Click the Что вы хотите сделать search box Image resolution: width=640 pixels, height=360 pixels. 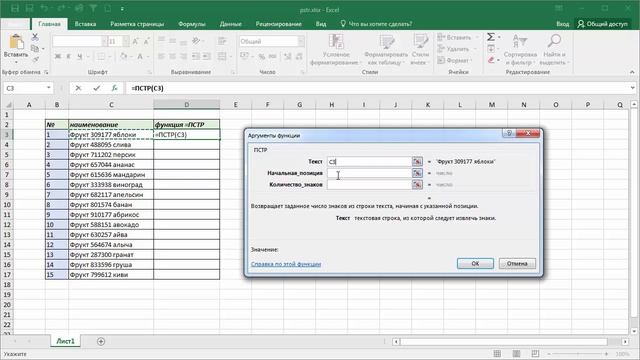(376, 24)
